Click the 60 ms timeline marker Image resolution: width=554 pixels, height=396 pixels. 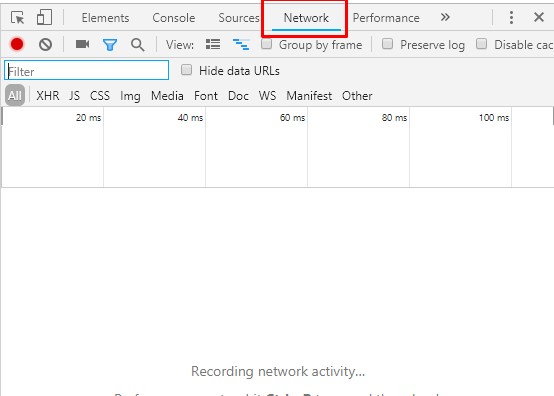tap(293, 118)
